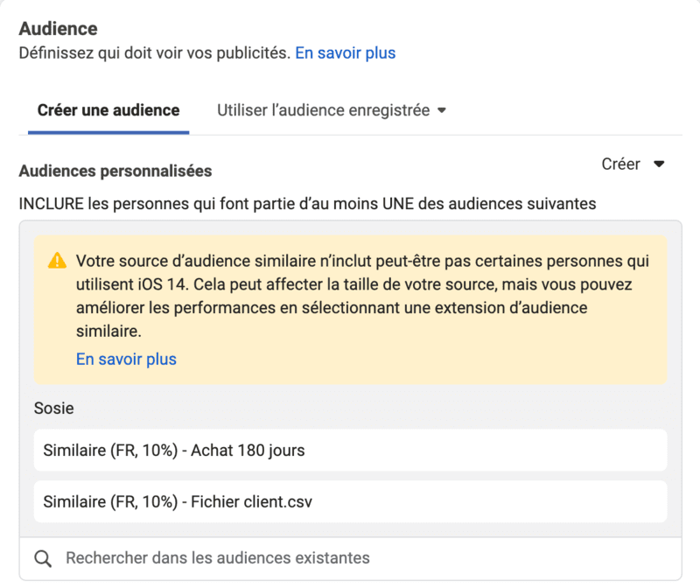This screenshot has height=588, width=700.
Task: Click the blue underline beneath Créer une audience
Action: (x=108, y=133)
